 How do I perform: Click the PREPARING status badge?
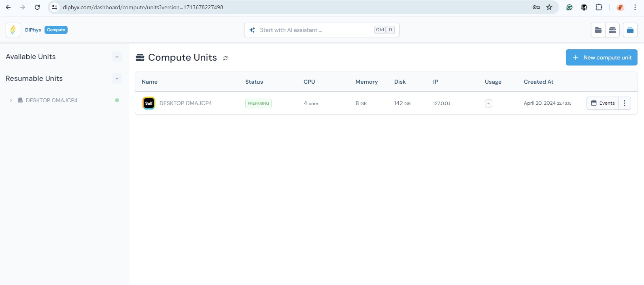tap(258, 103)
